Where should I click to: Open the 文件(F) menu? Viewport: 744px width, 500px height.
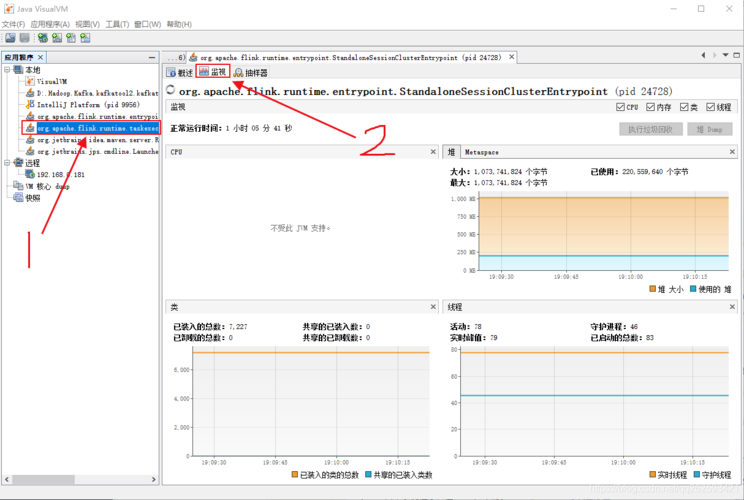(x=13, y=24)
